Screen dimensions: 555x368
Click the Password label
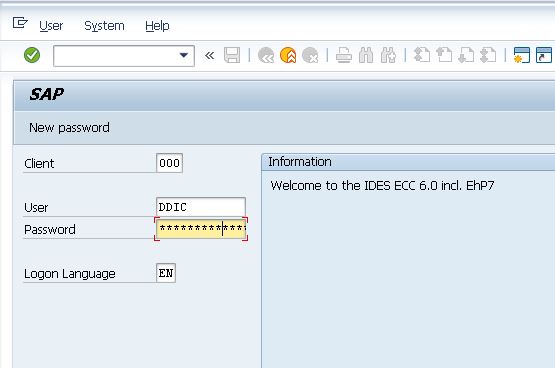[x=50, y=230]
